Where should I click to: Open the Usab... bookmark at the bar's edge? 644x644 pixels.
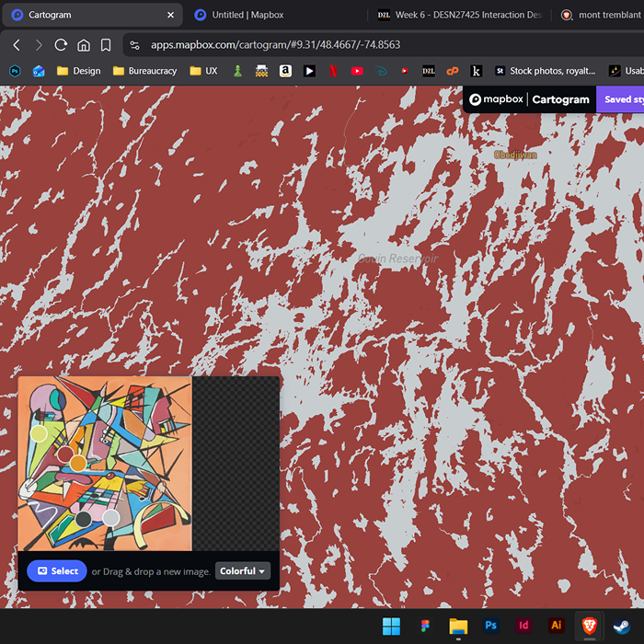click(x=627, y=71)
